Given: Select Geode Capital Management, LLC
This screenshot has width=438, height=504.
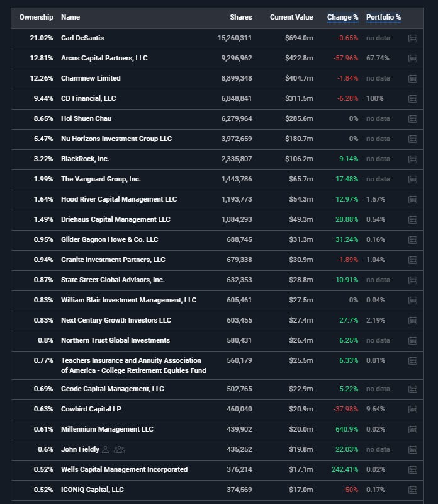Looking at the screenshot, I should click(x=113, y=389).
